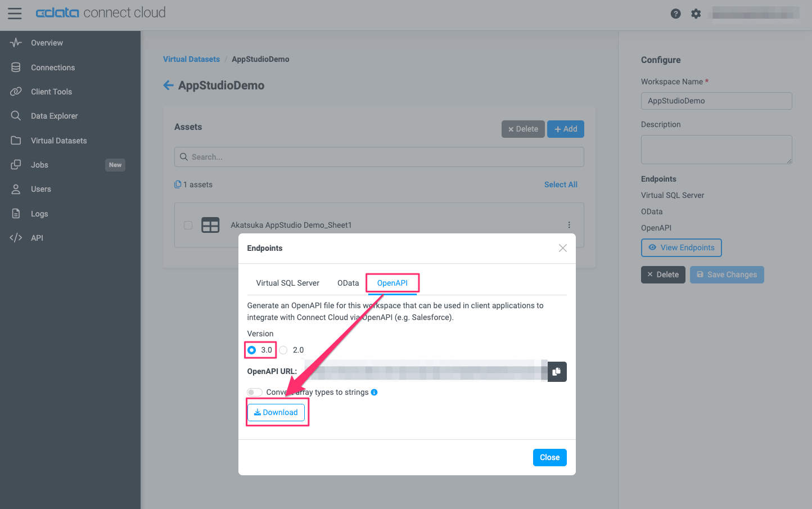Open settings via the gear icon
The image size is (812, 509).
[696, 13]
